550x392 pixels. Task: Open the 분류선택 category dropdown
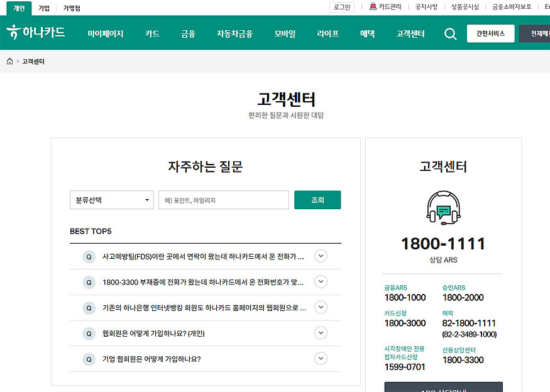[112, 200]
